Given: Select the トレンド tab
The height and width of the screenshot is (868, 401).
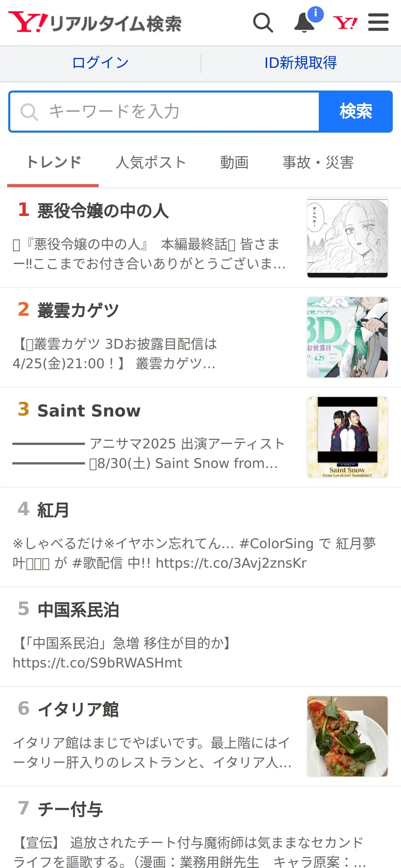Looking at the screenshot, I should [53, 162].
